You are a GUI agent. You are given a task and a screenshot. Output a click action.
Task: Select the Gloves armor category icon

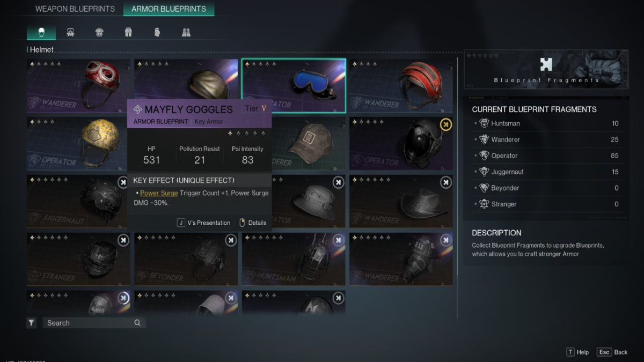coord(157,33)
